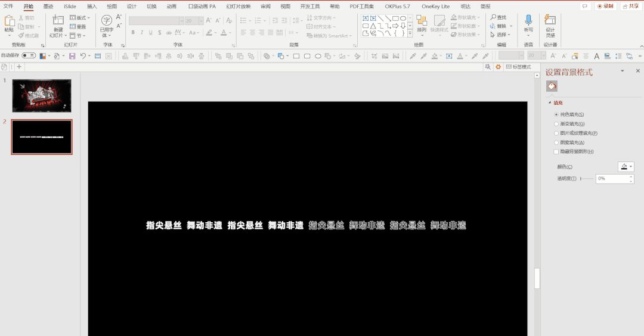This screenshot has width=644, height=336.
Task: Switch to the OneKey Lite tab
Action: [x=435, y=6]
